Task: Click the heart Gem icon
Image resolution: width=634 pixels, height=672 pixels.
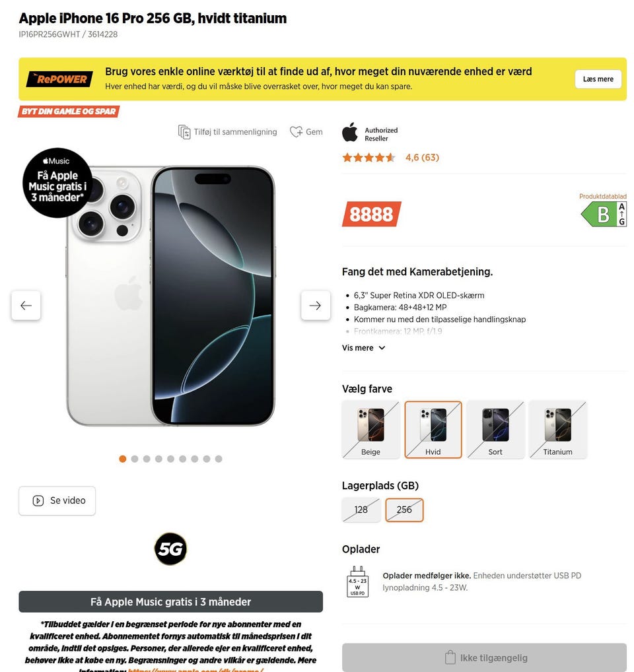Action: 296,131
